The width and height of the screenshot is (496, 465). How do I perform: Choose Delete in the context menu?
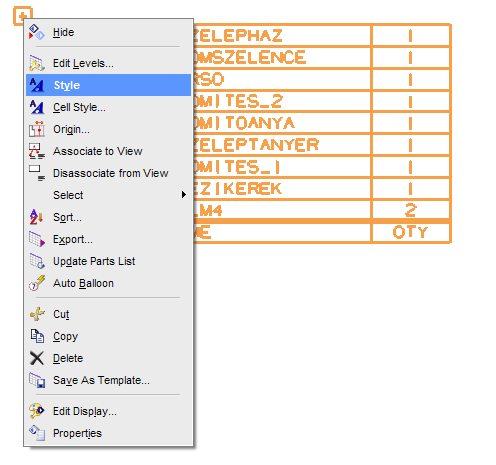tap(68, 358)
